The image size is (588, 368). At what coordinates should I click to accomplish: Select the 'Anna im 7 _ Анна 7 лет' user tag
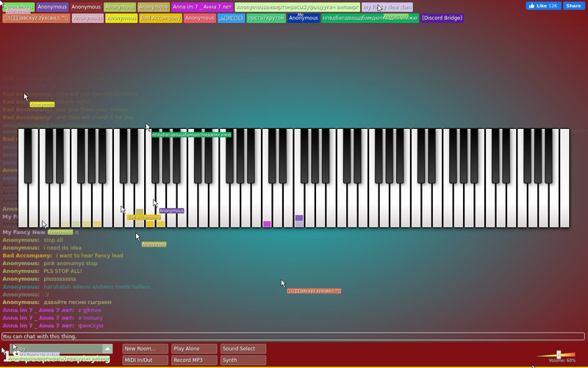(202, 7)
